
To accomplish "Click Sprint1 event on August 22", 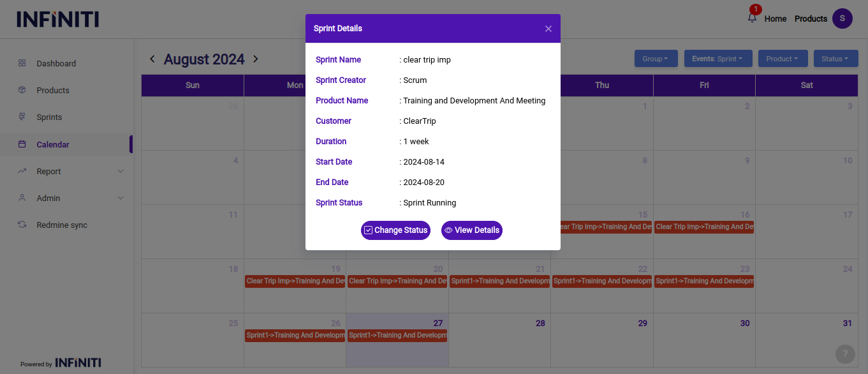I will click(x=601, y=281).
